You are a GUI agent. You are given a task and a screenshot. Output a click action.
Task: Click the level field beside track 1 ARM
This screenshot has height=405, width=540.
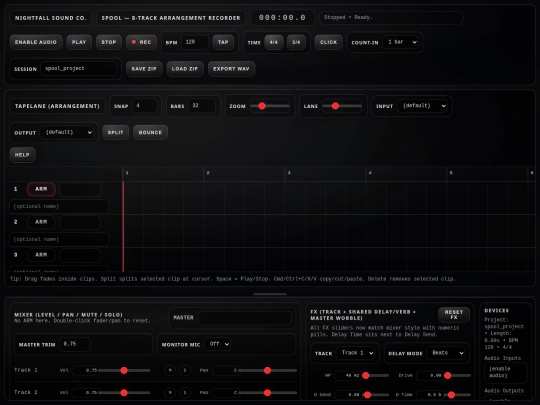80,189
